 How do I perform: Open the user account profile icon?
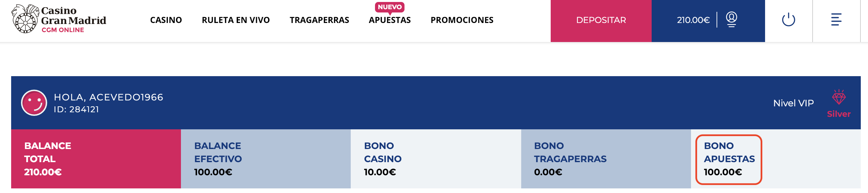(x=731, y=19)
